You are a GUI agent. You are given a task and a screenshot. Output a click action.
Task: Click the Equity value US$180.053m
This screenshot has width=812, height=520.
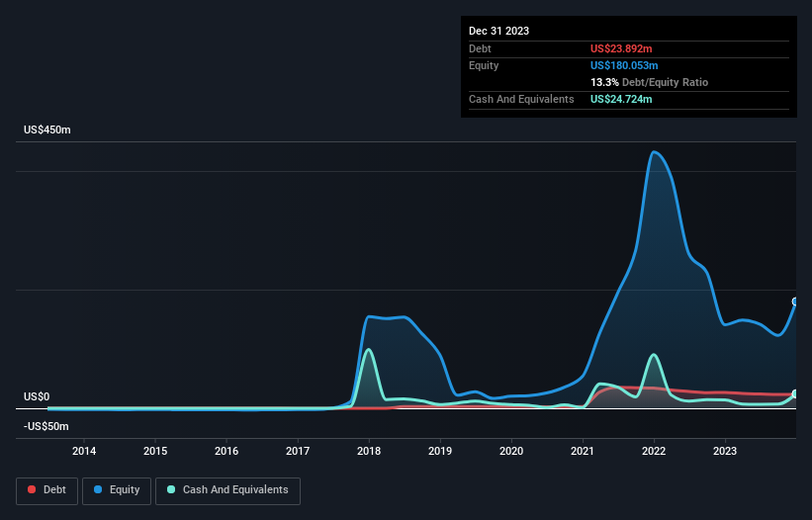tap(624, 65)
